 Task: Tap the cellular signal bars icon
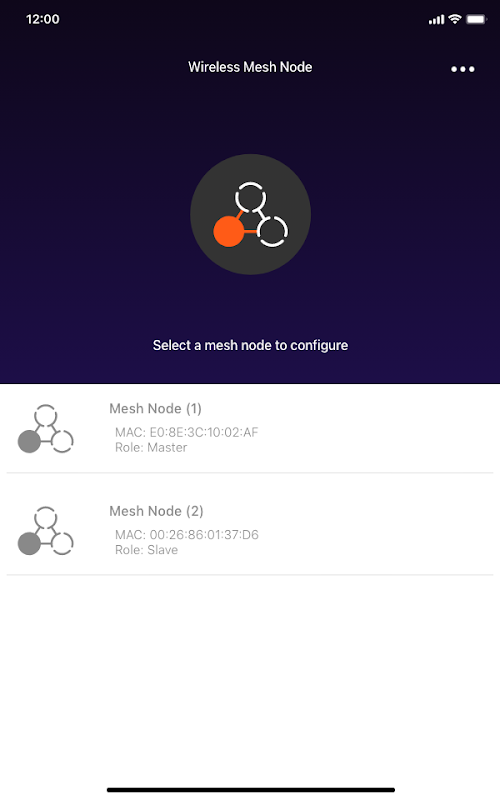tap(436, 19)
